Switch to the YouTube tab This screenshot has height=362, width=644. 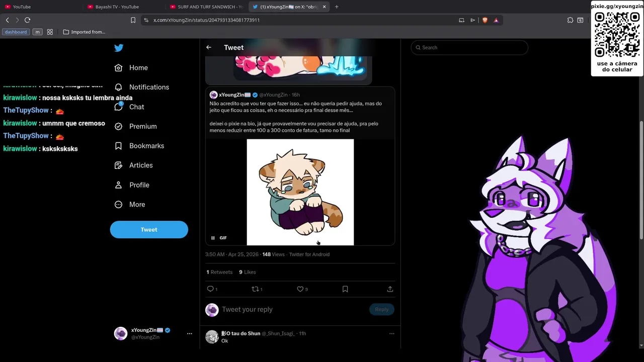click(x=40, y=7)
